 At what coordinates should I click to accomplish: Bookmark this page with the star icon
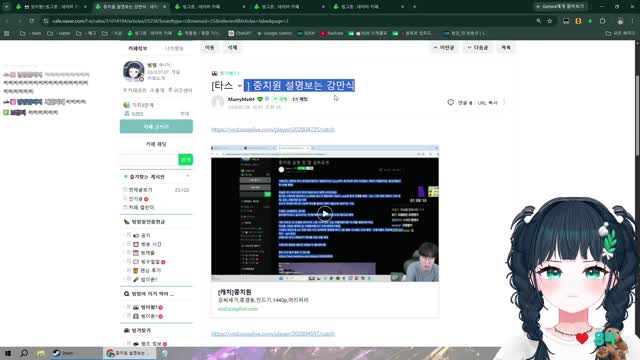pyautogui.click(x=550, y=21)
